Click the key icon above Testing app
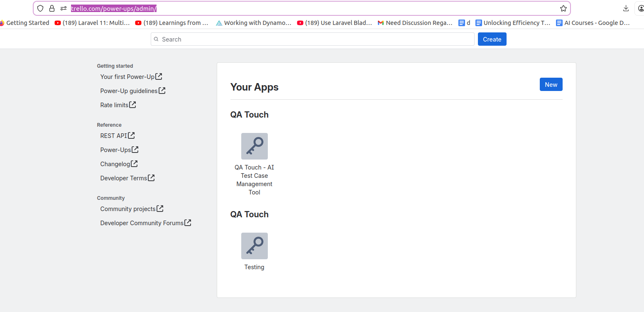The height and width of the screenshot is (312, 644). [254, 246]
